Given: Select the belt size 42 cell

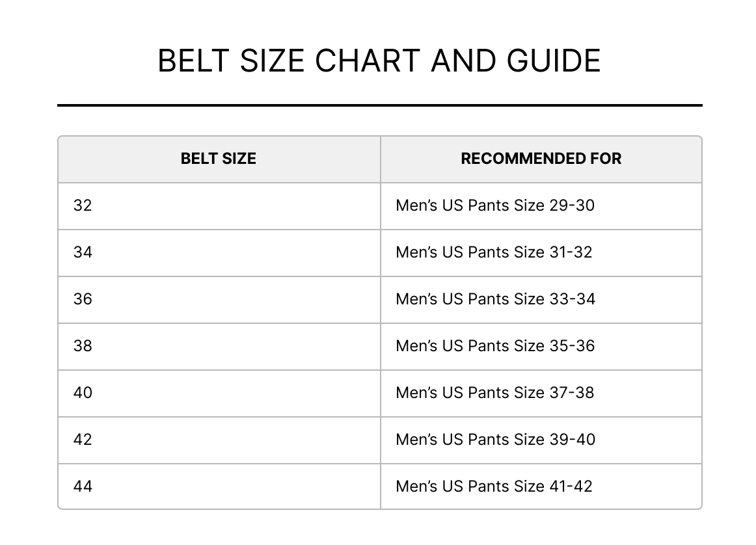Looking at the screenshot, I should 83,440.
